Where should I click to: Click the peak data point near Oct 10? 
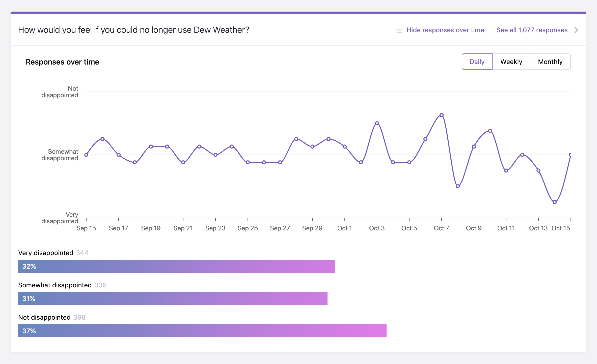tap(490, 131)
